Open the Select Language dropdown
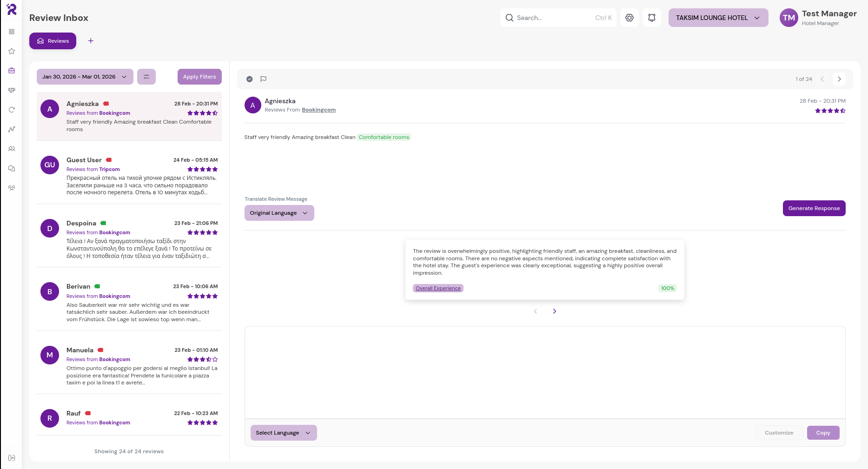 pos(283,433)
